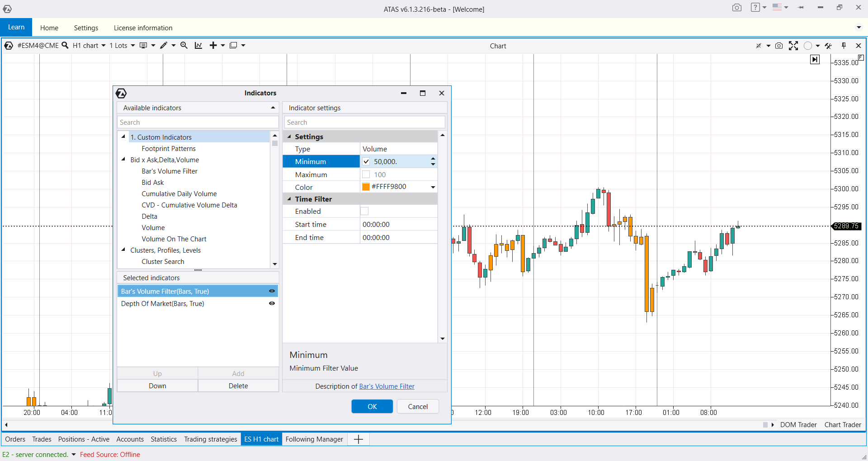Viewport: 868px width, 461px height.
Task: Click the zoom magnifier tool in chart toolbar
Action: click(x=184, y=45)
